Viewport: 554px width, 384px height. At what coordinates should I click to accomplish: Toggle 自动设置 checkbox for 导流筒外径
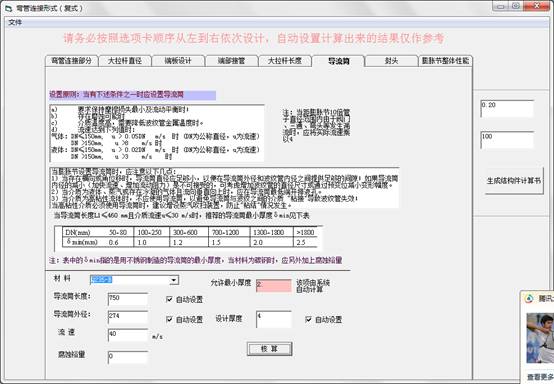[x=169, y=319]
